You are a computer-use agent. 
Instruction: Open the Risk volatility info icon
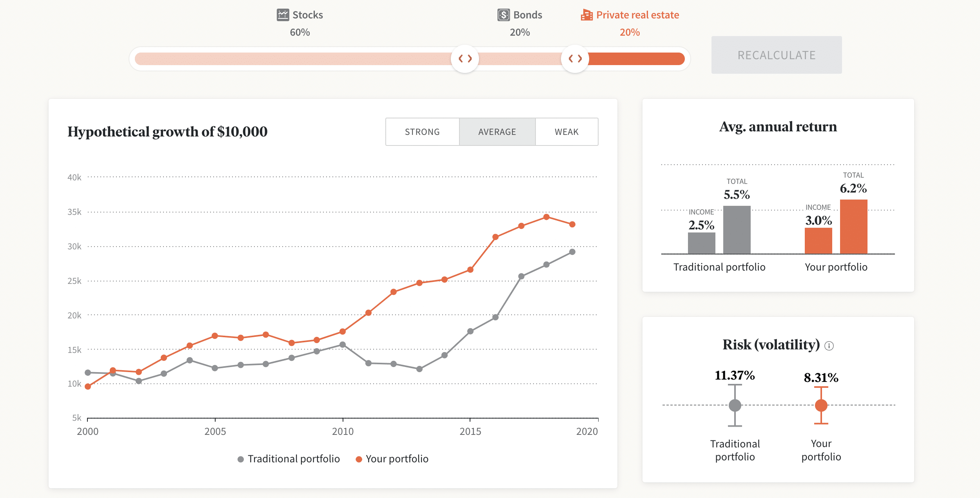point(829,345)
